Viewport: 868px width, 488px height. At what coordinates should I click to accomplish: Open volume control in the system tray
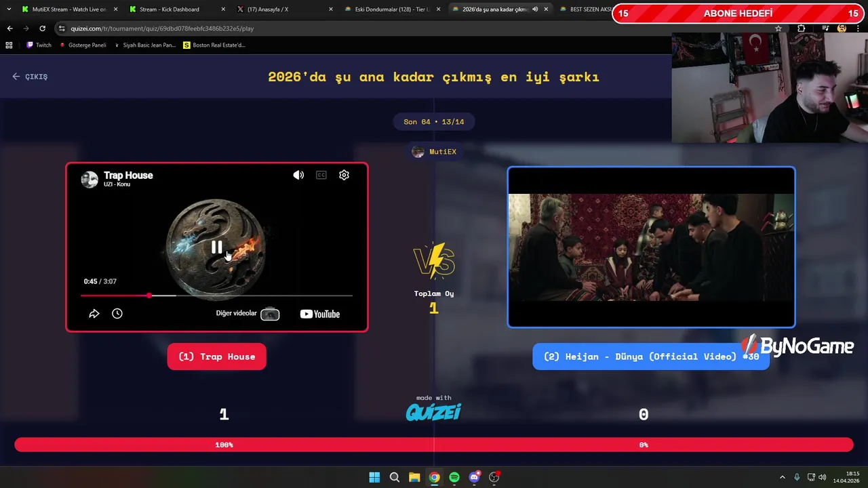coord(822,477)
